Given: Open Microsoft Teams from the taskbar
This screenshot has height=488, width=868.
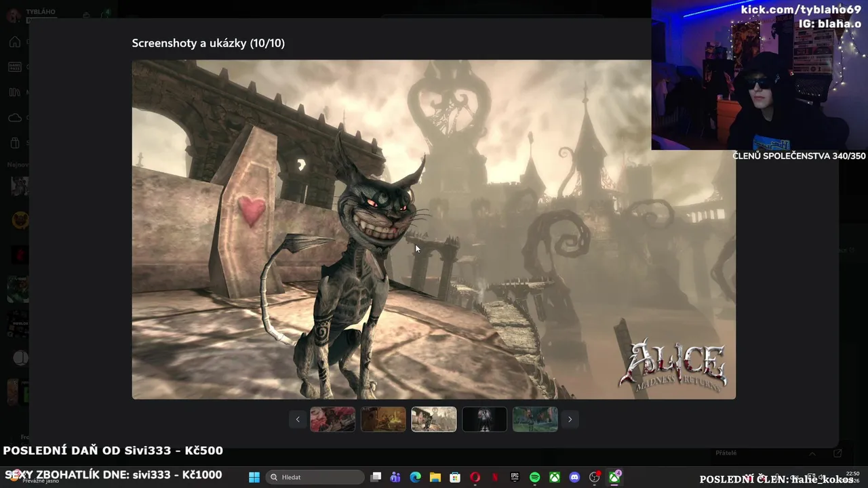Looking at the screenshot, I should tap(395, 477).
